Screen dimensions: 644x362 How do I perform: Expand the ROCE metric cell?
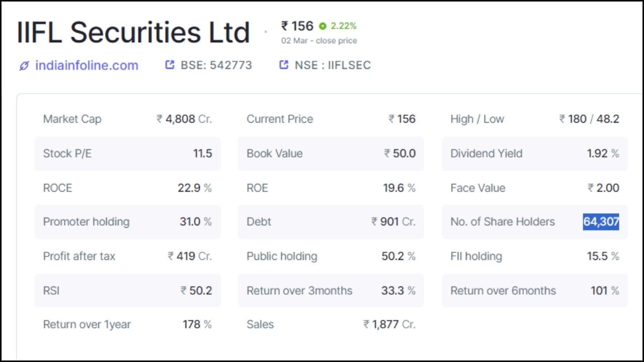pyautogui.click(x=127, y=188)
